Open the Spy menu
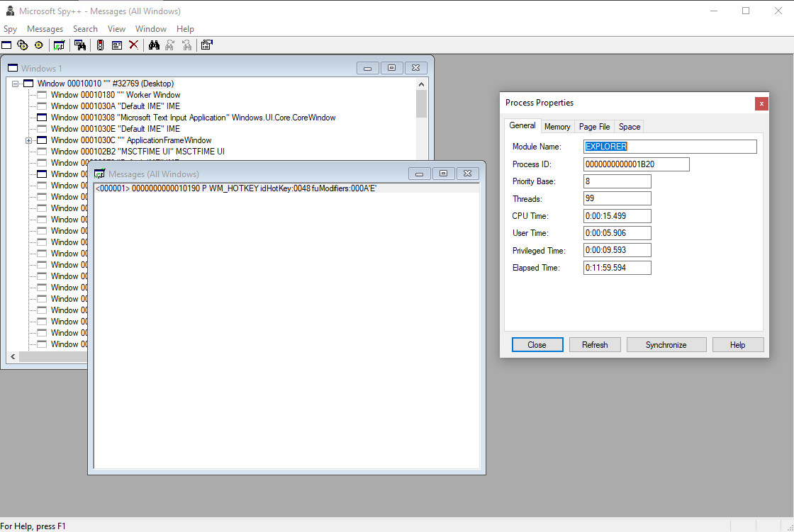The image size is (794, 532). pos(10,29)
